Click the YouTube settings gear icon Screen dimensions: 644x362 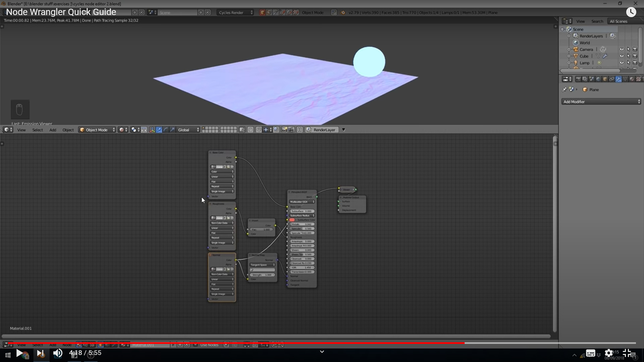click(x=609, y=353)
